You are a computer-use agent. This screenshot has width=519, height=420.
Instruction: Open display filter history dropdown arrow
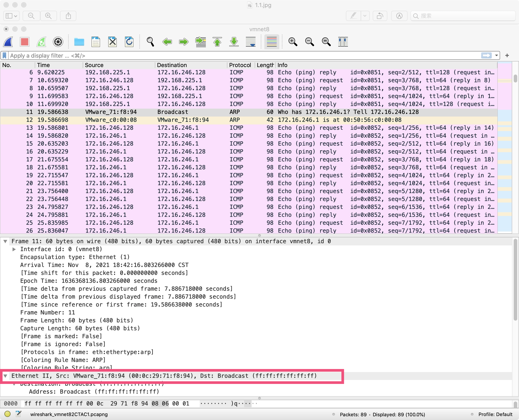pos(496,56)
